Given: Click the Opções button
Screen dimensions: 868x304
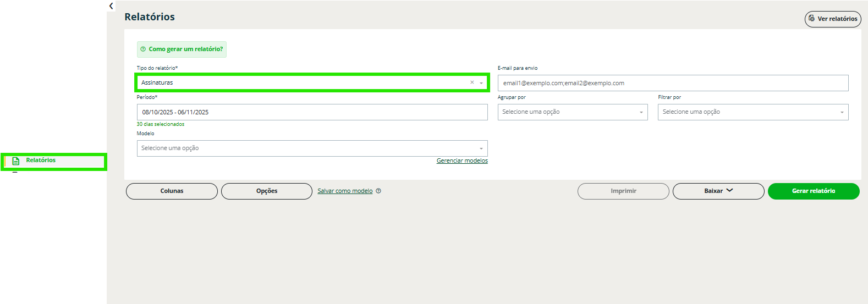Looking at the screenshot, I should point(267,191).
